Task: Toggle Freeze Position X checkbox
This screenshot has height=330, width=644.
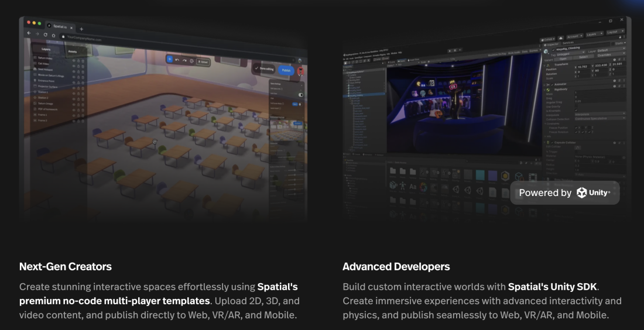Action: tap(576, 128)
